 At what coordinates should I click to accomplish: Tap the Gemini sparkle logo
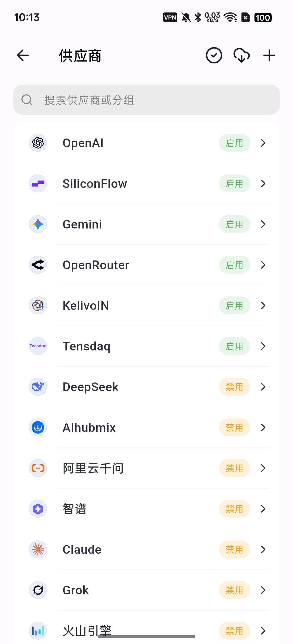pyautogui.click(x=38, y=224)
